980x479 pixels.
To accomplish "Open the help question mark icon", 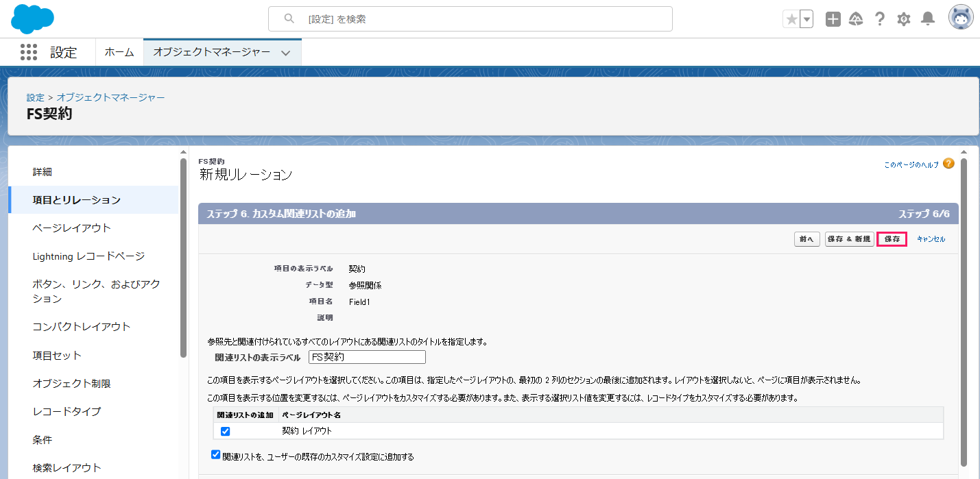I will tap(880, 19).
